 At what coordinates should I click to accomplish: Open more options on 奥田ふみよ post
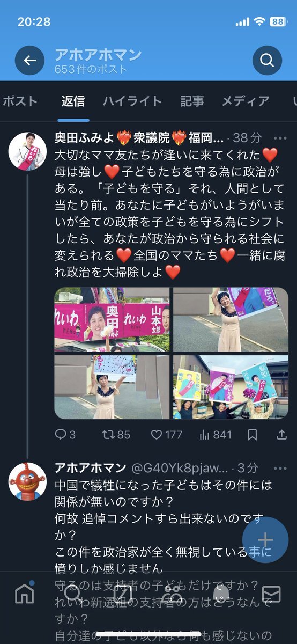[x=280, y=138]
